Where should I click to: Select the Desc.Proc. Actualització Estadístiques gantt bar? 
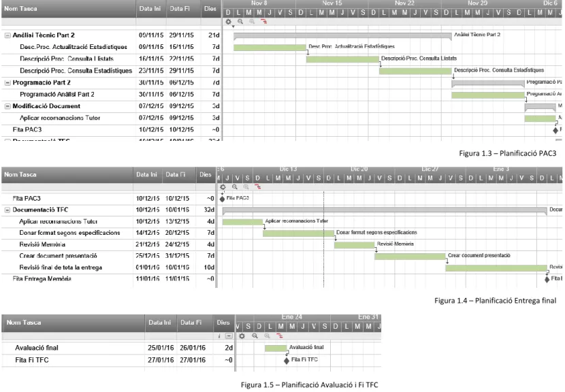click(270, 48)
